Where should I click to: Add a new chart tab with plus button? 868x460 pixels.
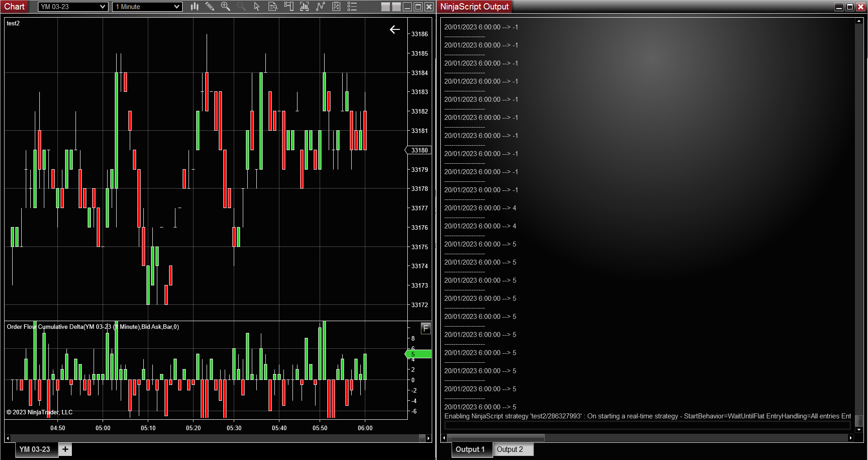(x=66, y=449)
